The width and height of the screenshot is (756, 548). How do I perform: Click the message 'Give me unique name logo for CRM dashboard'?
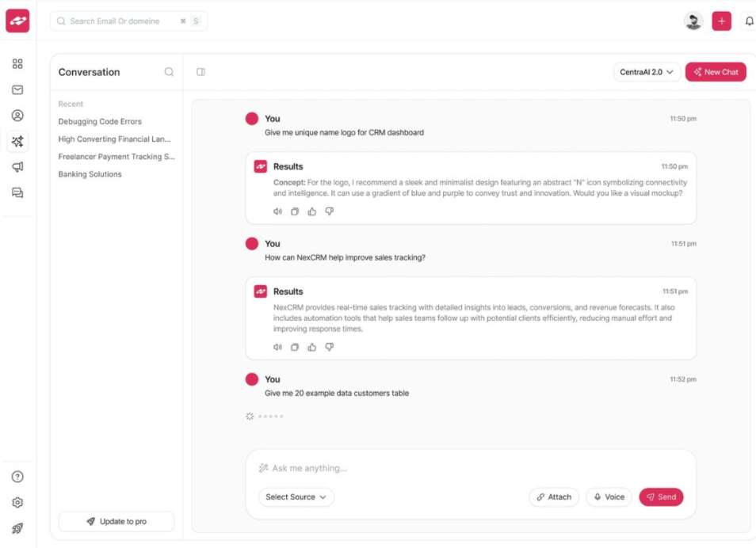(x=344, y=132)
